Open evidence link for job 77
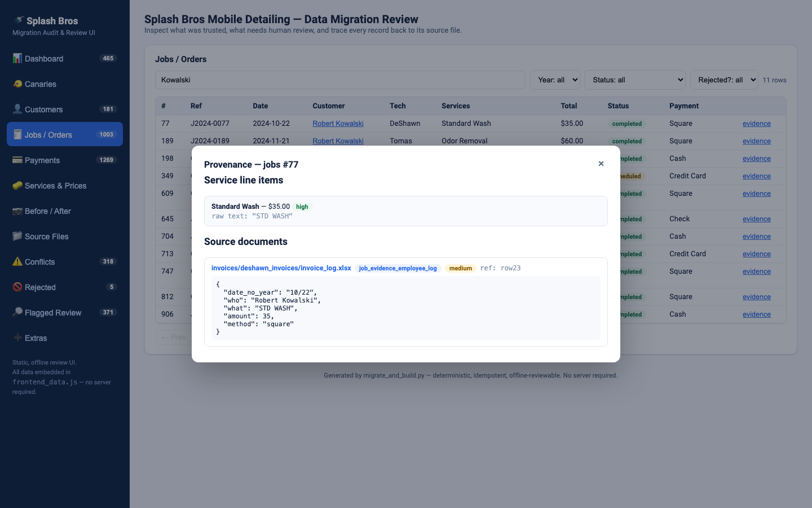The height and width of the screenshot is (508, 812). click(x=757, y=124)
